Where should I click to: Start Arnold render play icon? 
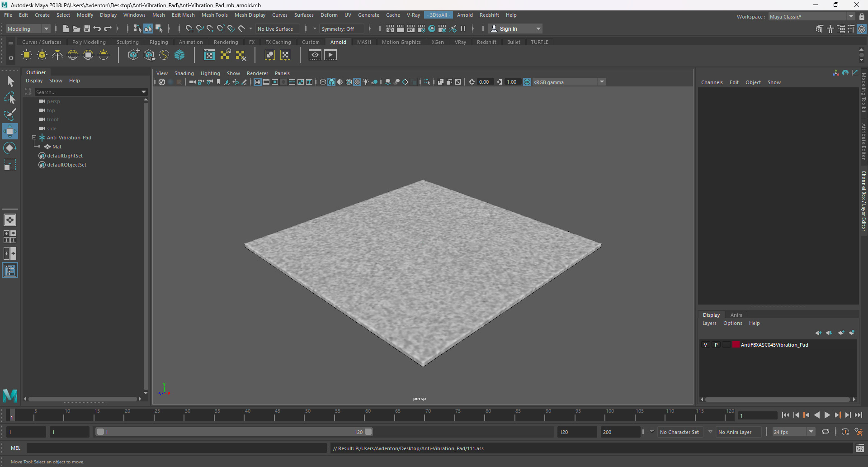tap(330, 55)
